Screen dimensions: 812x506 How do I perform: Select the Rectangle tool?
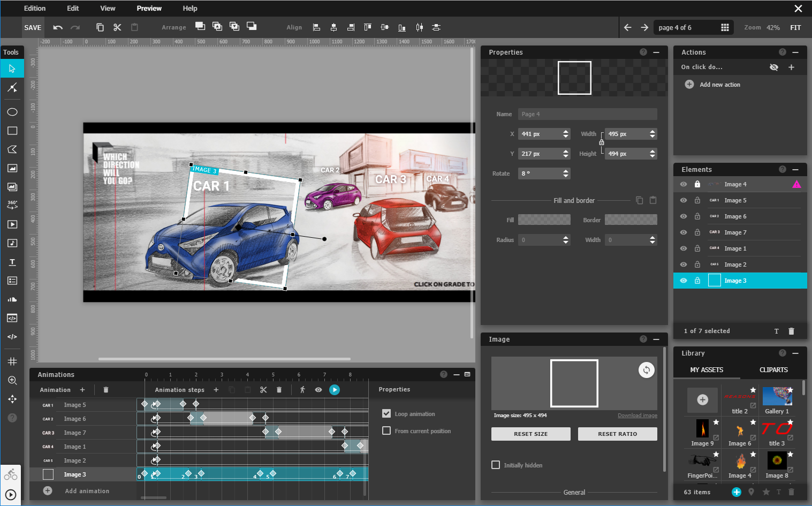(x=12, y=130)
